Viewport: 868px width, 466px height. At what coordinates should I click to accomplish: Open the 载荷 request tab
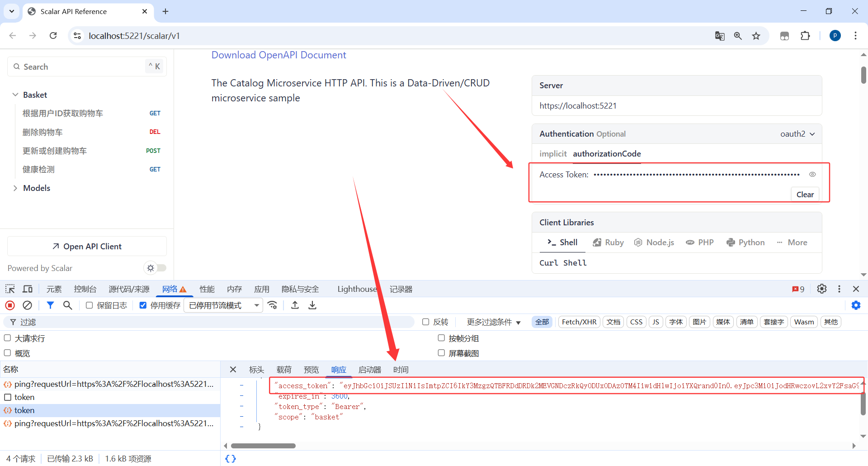click(x=284, y=370)
